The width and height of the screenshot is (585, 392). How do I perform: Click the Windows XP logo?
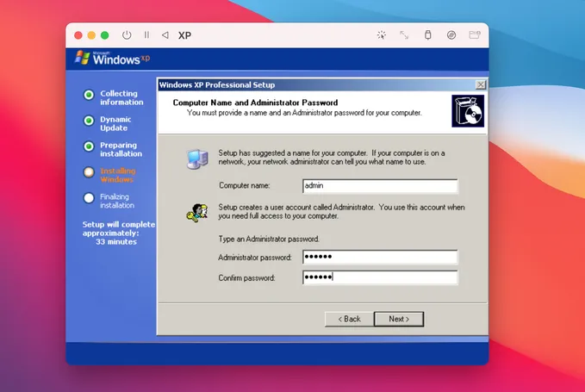(x=112, y=59)
